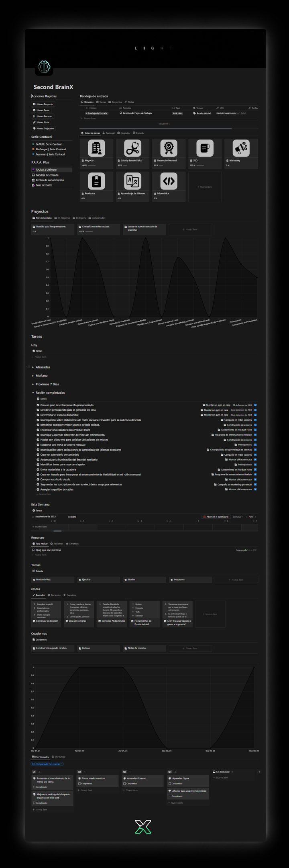The image size is (289, 868).
Task: Click the Campaña en redes sociales progress bar
Action: coord(89,231)
